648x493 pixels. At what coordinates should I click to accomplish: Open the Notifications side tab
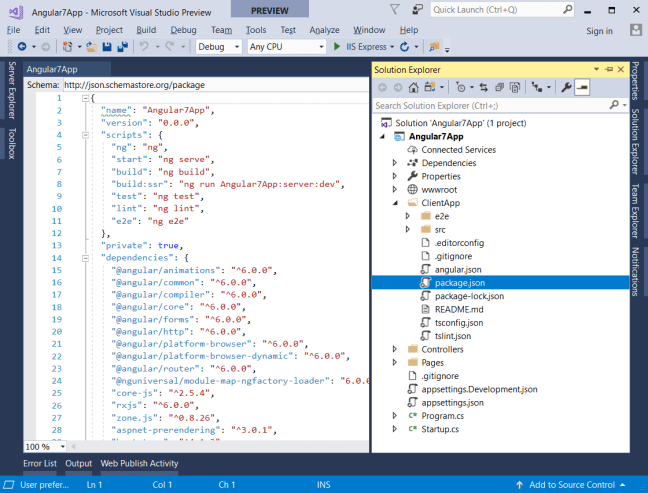click(x=635, y=272)
